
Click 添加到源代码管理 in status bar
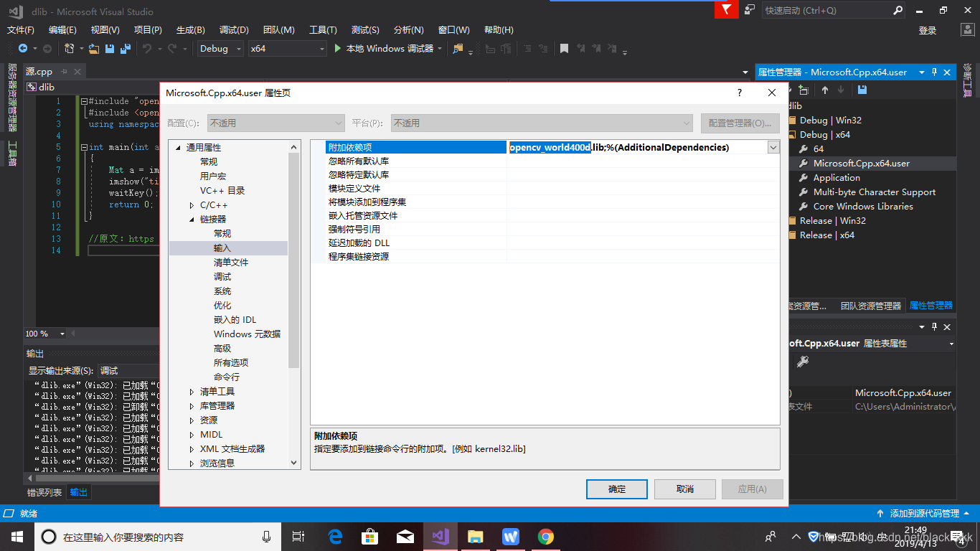pos(923,514)
